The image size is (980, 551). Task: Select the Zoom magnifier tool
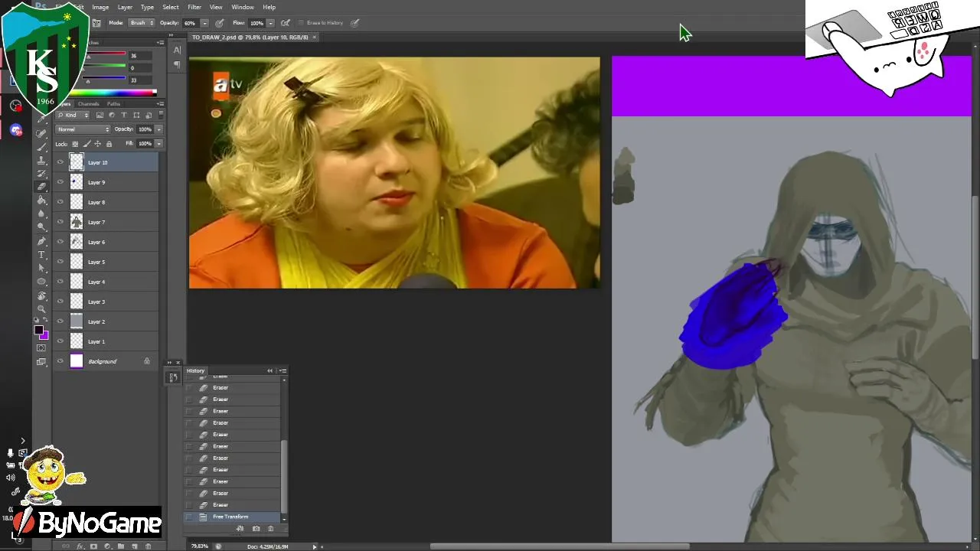[x=42, y=308]
